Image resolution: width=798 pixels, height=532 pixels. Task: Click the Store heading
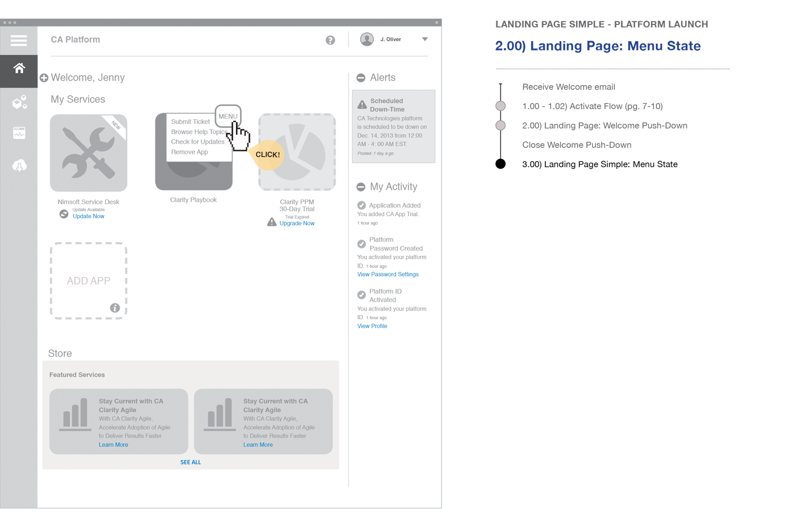pos(60,354)
